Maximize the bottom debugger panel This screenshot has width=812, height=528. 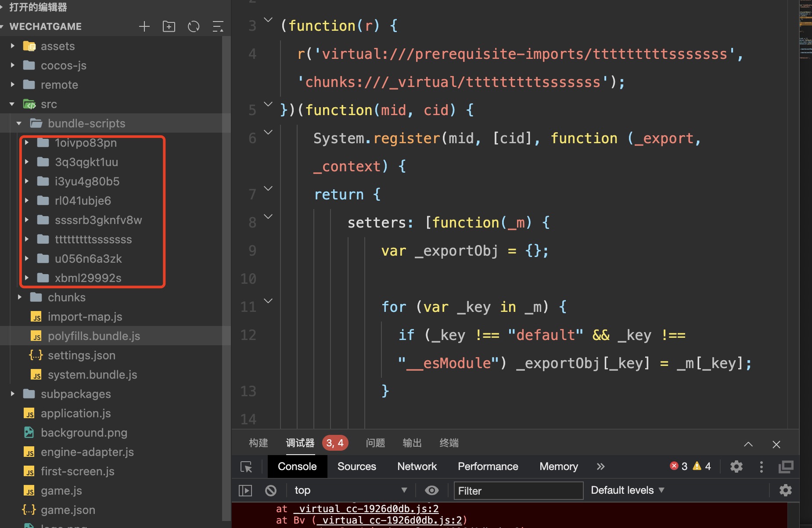point(748,444)
